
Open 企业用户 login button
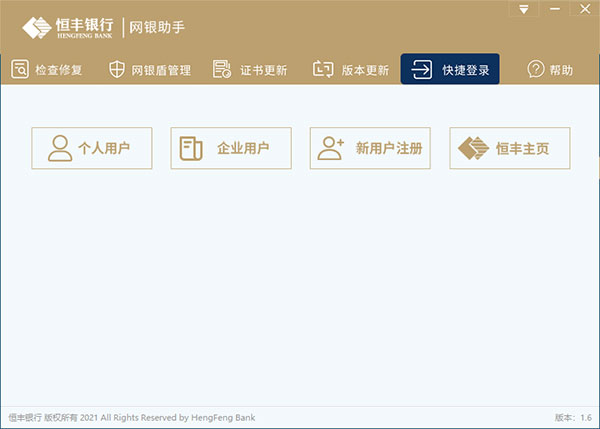click(231, 148)
